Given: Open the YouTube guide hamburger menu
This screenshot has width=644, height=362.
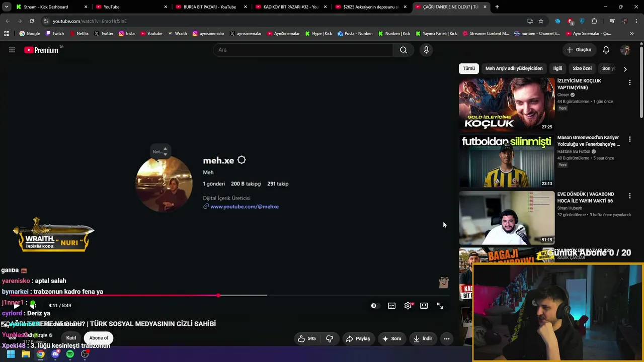Looking at the screenshot, I should 12,50.
